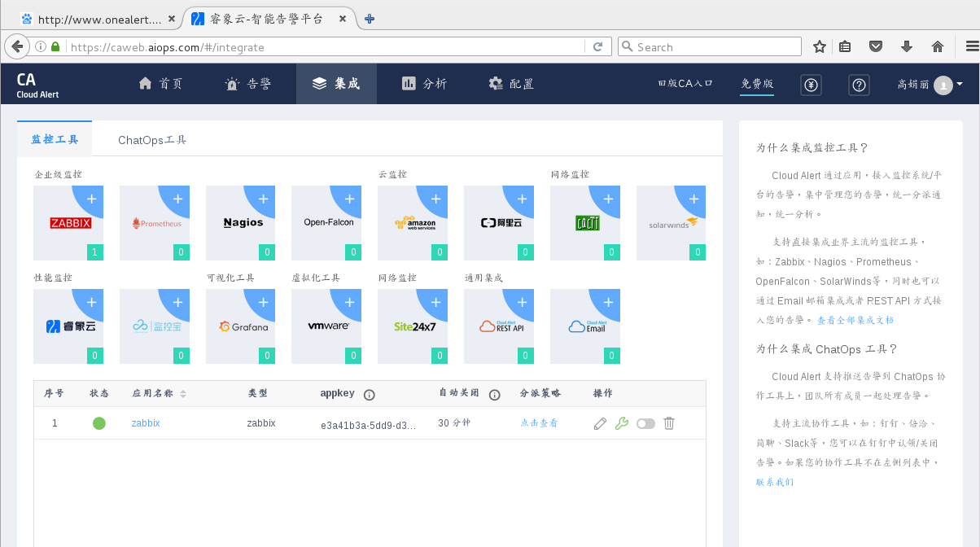The height and width of the screenshot is (547, 980).
Task: Choose the Cloud Alert Email card
Action: click(x=585, y=326)
